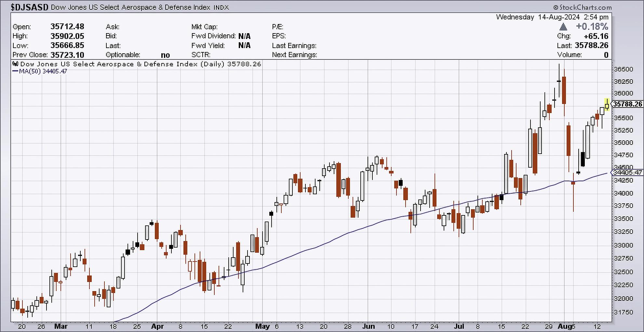This screenshot has width=644, height=332.
Task: Click the daily index legend title text
Action: click(x=141, y=64)
